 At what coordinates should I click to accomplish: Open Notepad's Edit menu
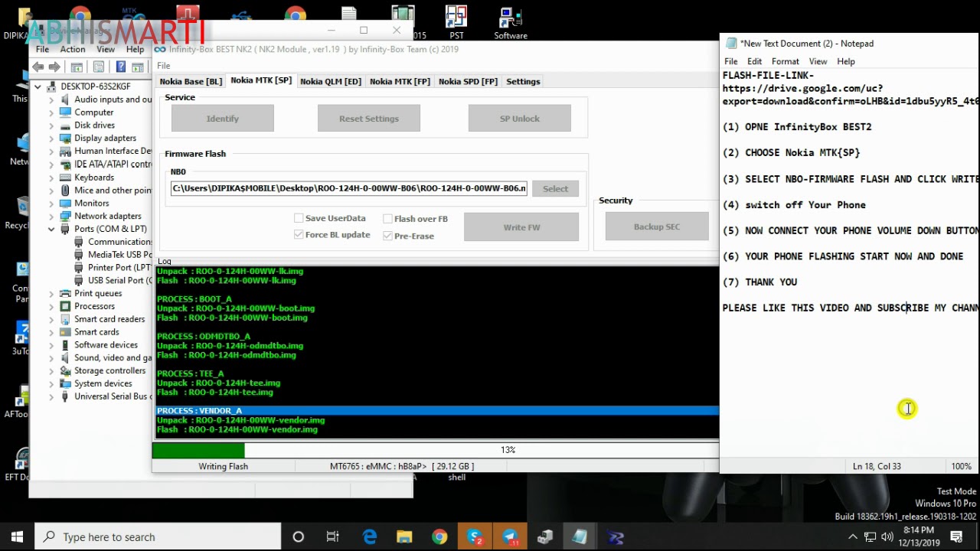tap(754, 61)
